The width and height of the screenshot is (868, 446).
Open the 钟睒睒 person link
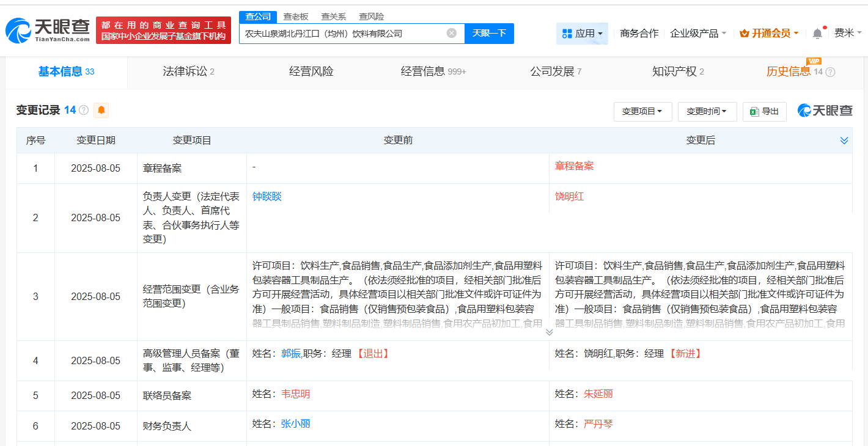[x=267, y=197]
